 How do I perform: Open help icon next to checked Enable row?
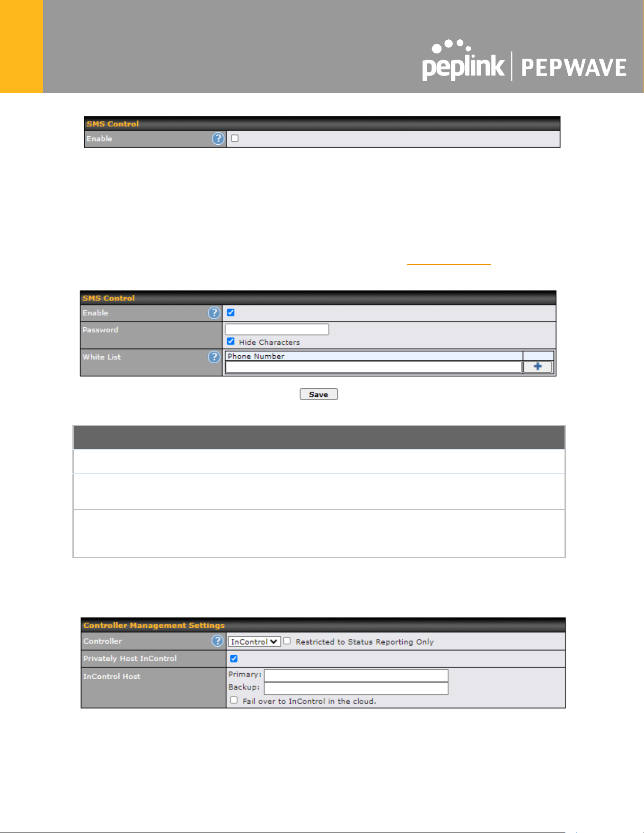[214, 313]
